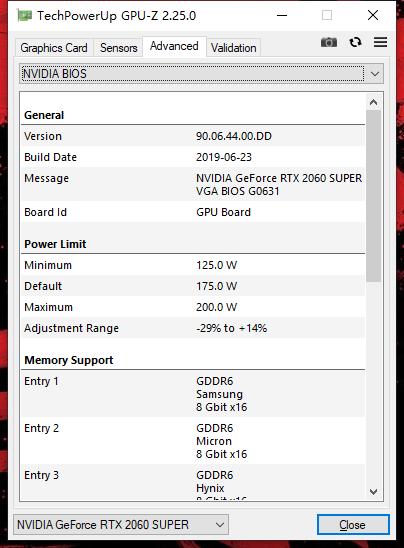The width and height of the screenshot is (404, 548).
Task: Click the Micron memory entry value
Action: 214,441
